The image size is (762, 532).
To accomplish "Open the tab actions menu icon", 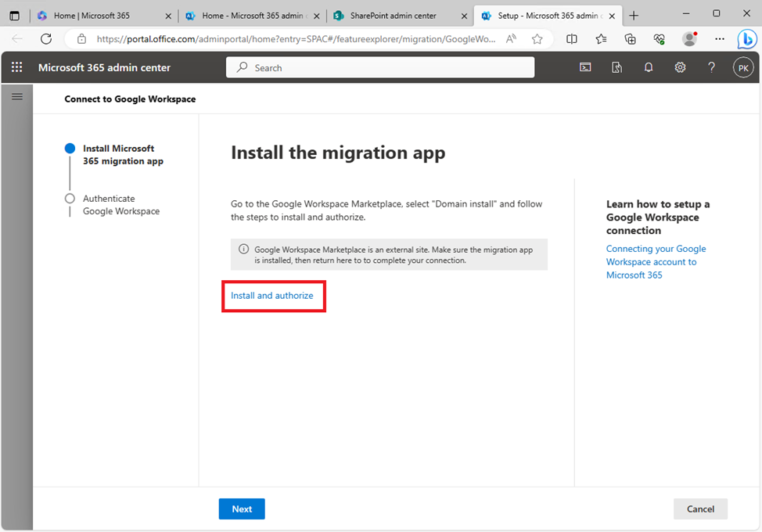I will pos(15,16).
